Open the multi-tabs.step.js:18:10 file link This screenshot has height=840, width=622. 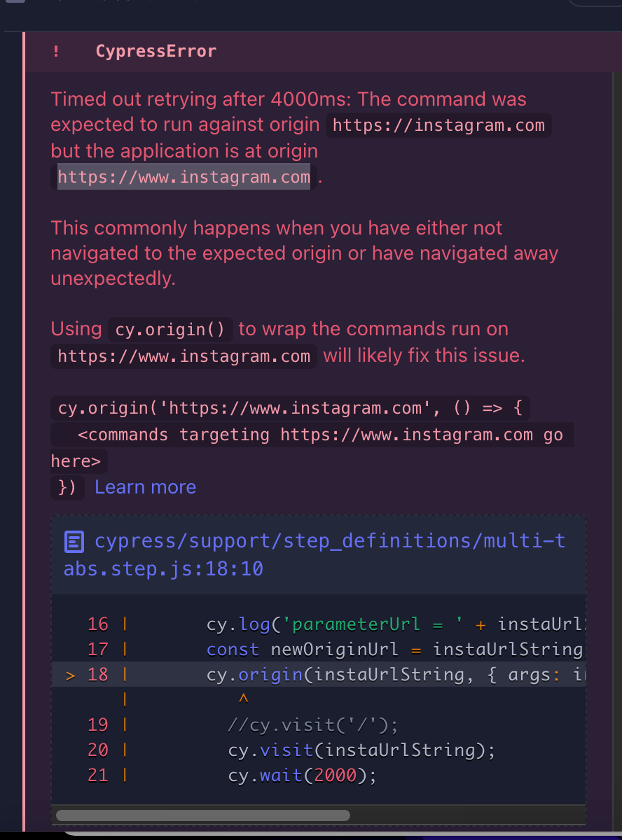pos(315,554)
